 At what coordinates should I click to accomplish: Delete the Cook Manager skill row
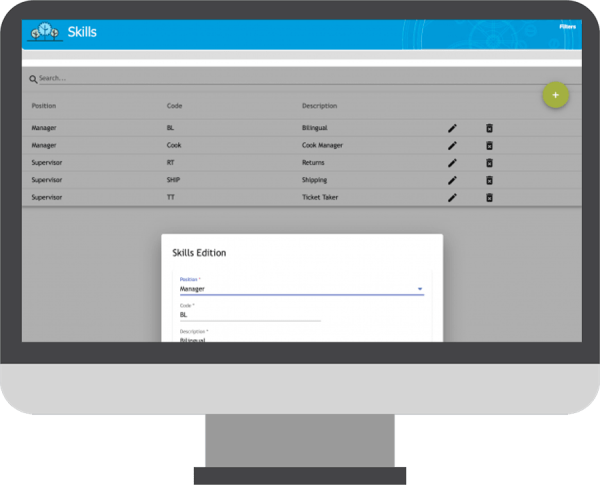tap(489, 145)
